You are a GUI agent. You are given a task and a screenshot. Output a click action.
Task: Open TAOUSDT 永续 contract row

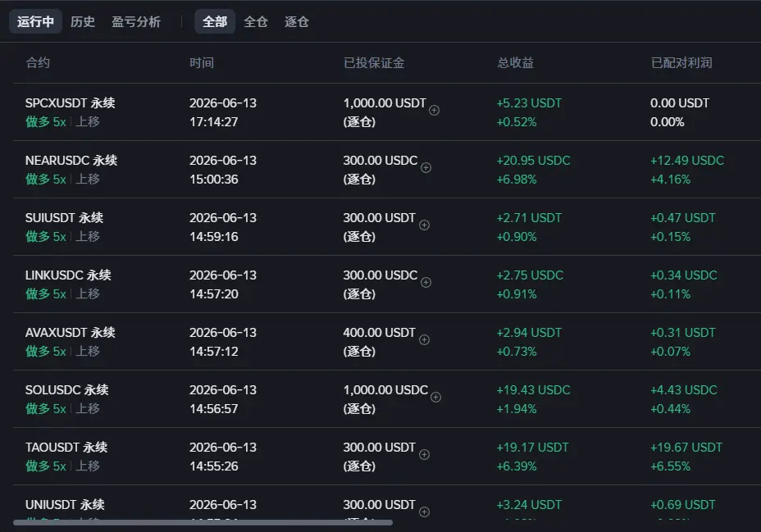66,447
